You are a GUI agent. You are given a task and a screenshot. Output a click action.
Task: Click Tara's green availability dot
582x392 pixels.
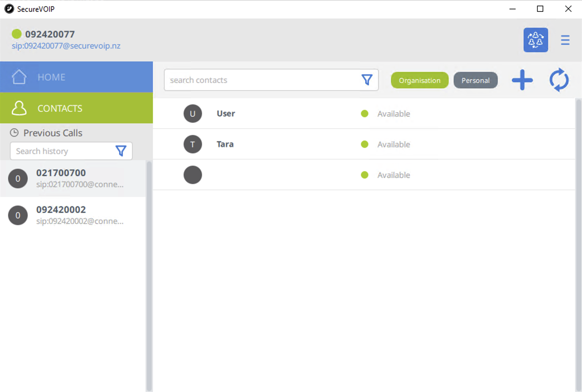pyautogui.click(x=365, y=144)
